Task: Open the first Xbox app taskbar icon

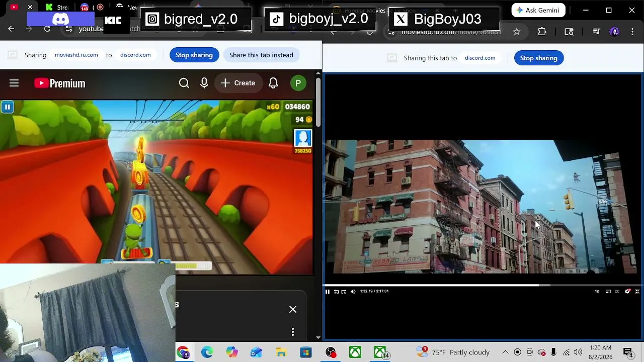Action: tap(355, 352)
